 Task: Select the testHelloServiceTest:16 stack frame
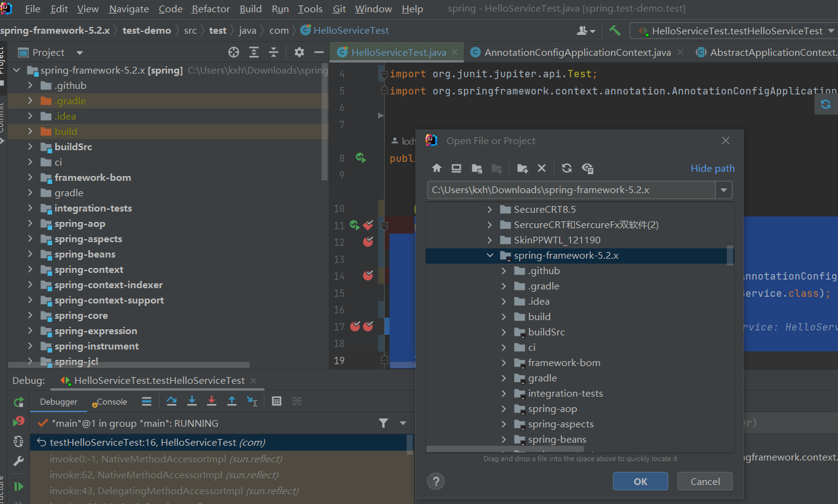(x=221, y=443)
